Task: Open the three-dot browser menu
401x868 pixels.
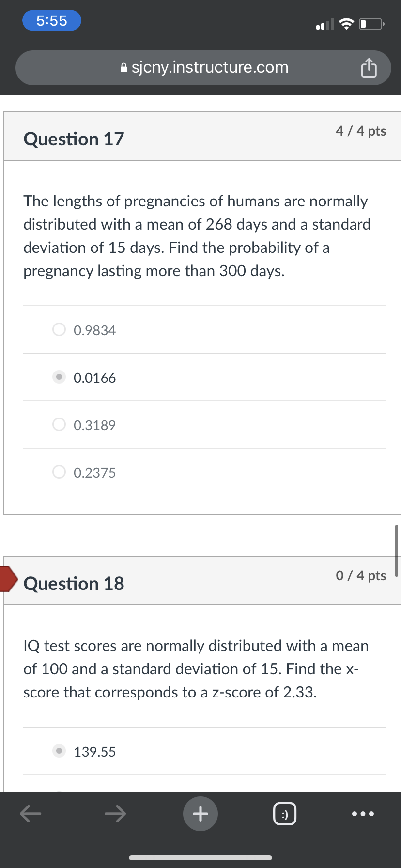Action: click(363, 814)
